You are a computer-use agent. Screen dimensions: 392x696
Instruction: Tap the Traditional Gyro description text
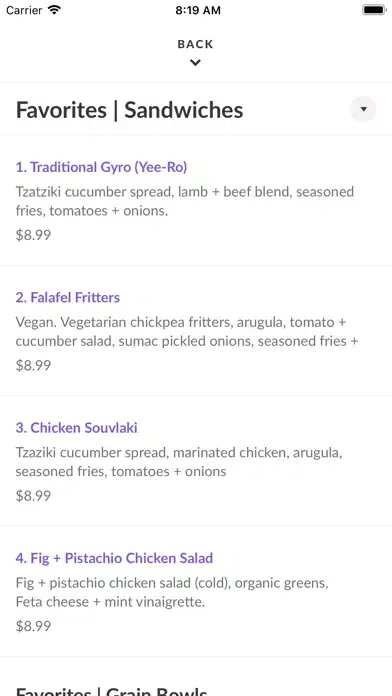tap(185, 201)
